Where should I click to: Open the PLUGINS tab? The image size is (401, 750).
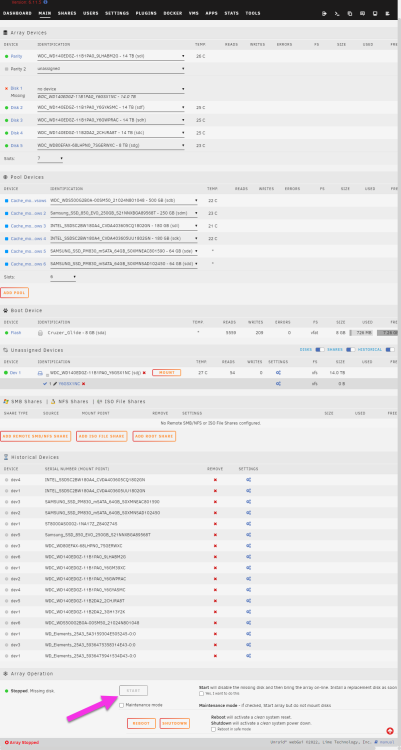pos(146,13)
